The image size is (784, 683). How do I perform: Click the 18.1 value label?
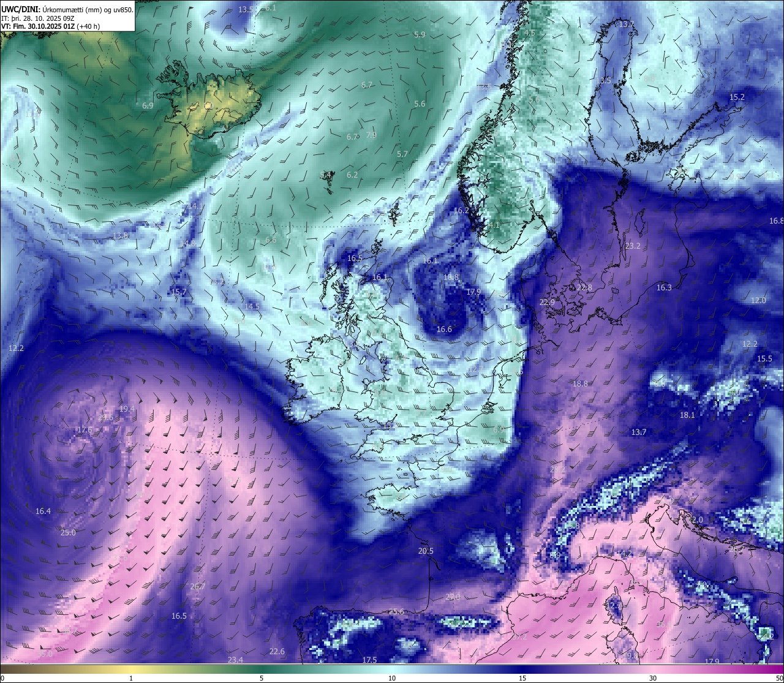pyautogui.click(x=687, y=415)
